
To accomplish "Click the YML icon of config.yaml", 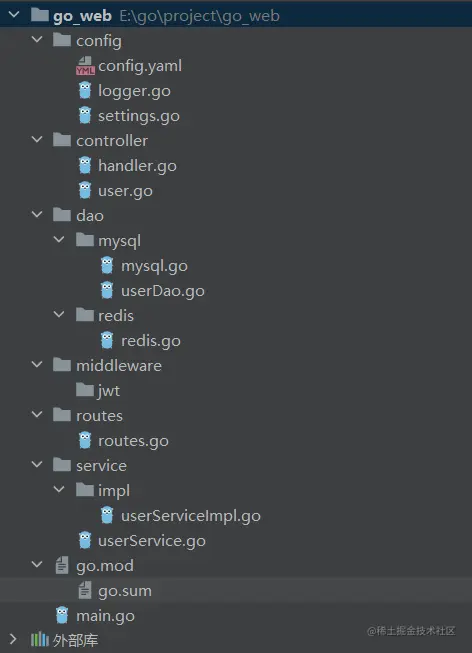I will (85, 66).
